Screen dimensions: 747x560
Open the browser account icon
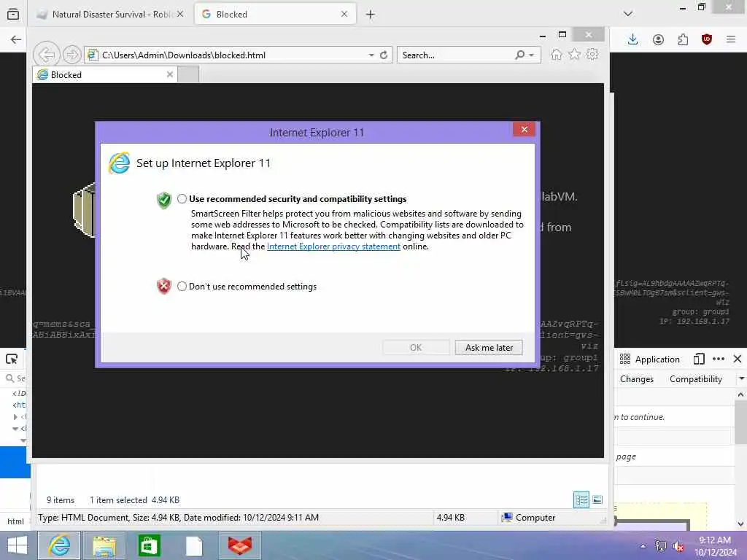click(x=658, y=39)
